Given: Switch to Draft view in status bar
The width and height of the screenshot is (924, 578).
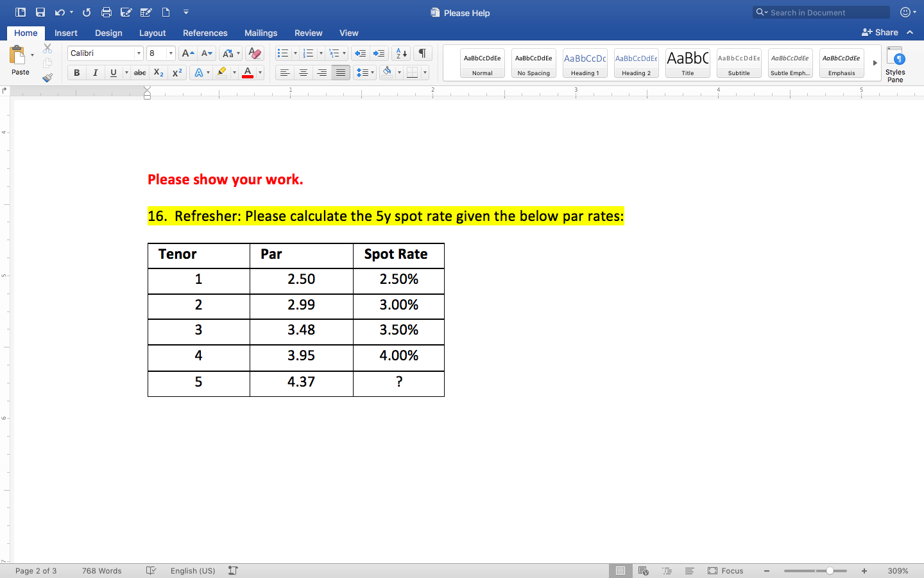Looking at the screenshot, I should 689,570.
